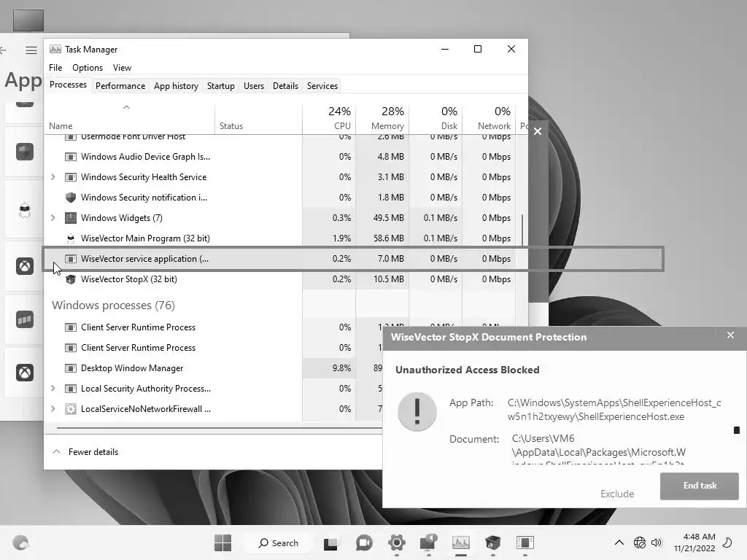
Task: Switch to the Users tab
Action: pos(253,86)
